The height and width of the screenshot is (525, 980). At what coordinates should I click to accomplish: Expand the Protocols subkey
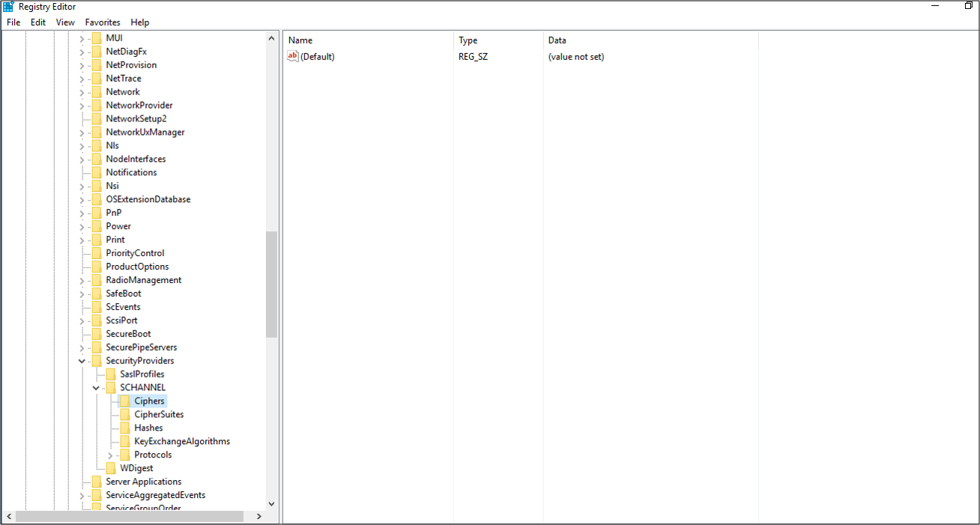110,455
